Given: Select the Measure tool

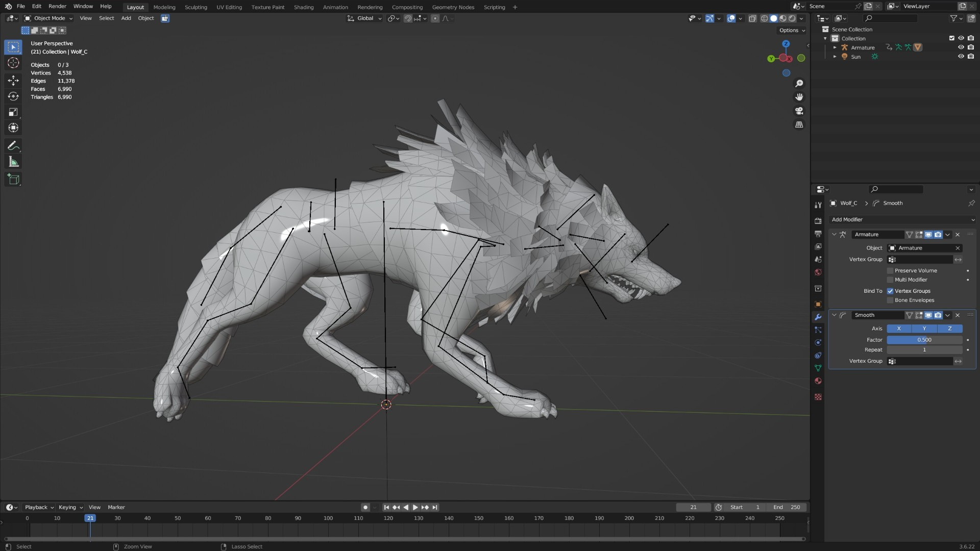Looking at the screenshot, I should pos(13,162).
